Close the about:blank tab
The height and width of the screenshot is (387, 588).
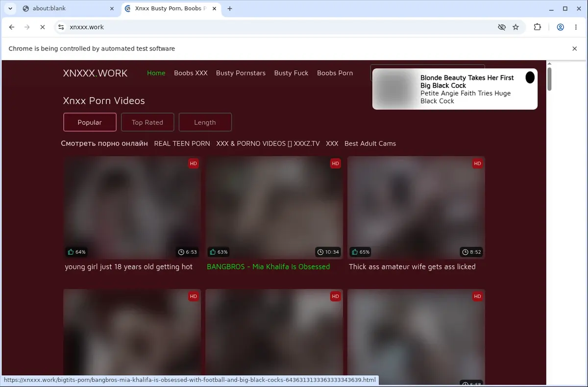click(112, 8)
